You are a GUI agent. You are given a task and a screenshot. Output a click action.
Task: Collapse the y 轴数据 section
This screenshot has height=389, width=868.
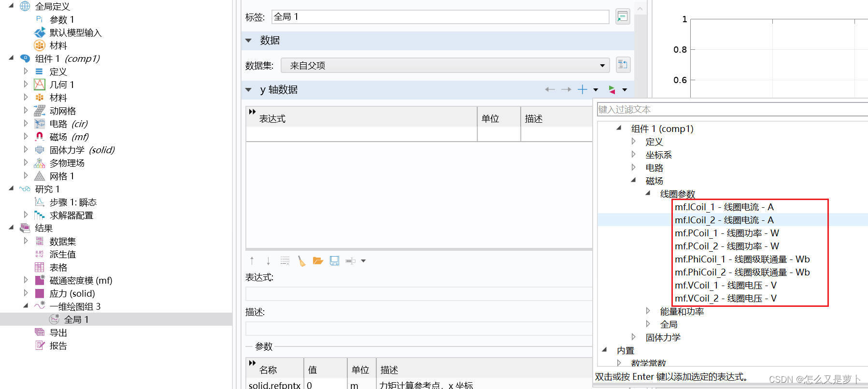248,90
